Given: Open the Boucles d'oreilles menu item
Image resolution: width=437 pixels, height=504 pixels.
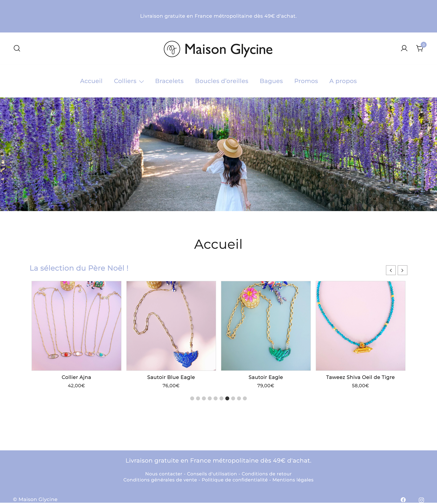Looking at the screenshot, I should 222,81.
